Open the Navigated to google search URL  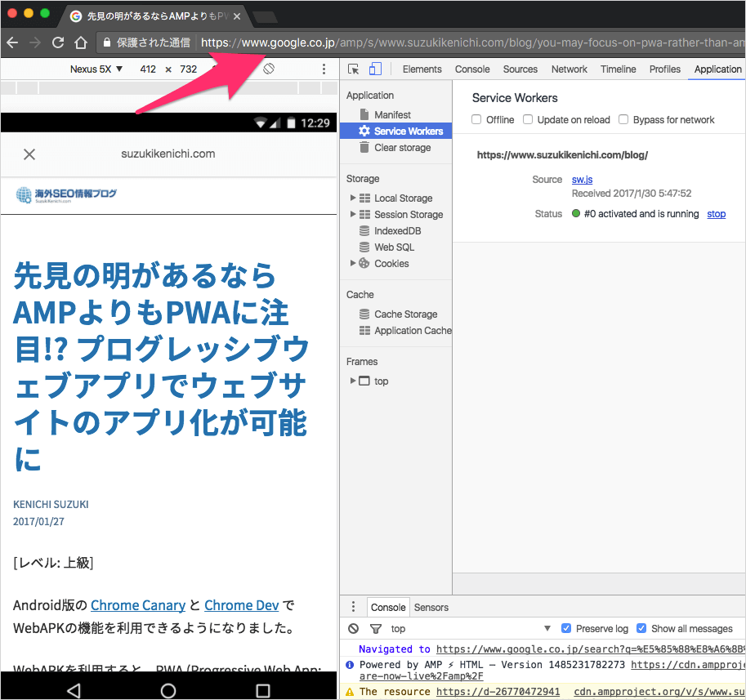(x=591, y=649)
